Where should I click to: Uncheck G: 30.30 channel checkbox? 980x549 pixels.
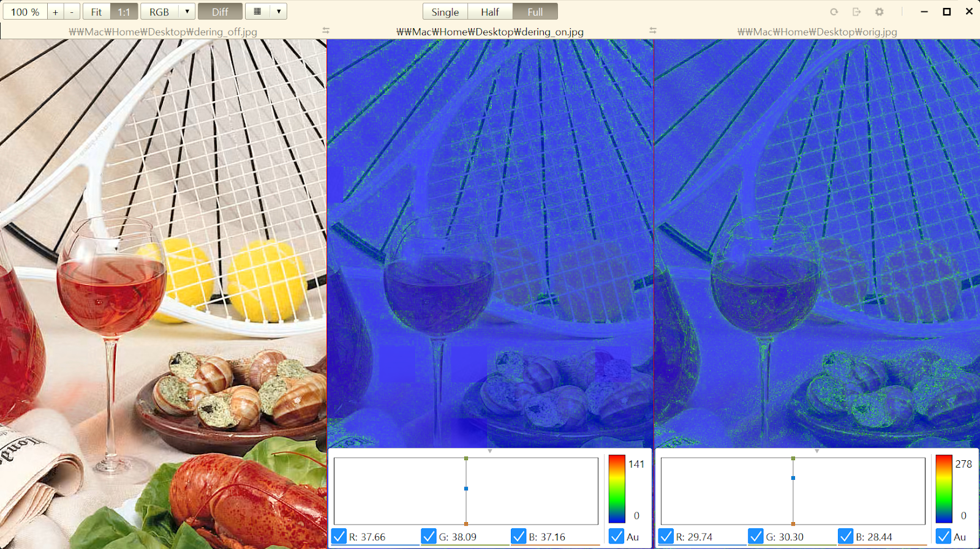(756, 537)
